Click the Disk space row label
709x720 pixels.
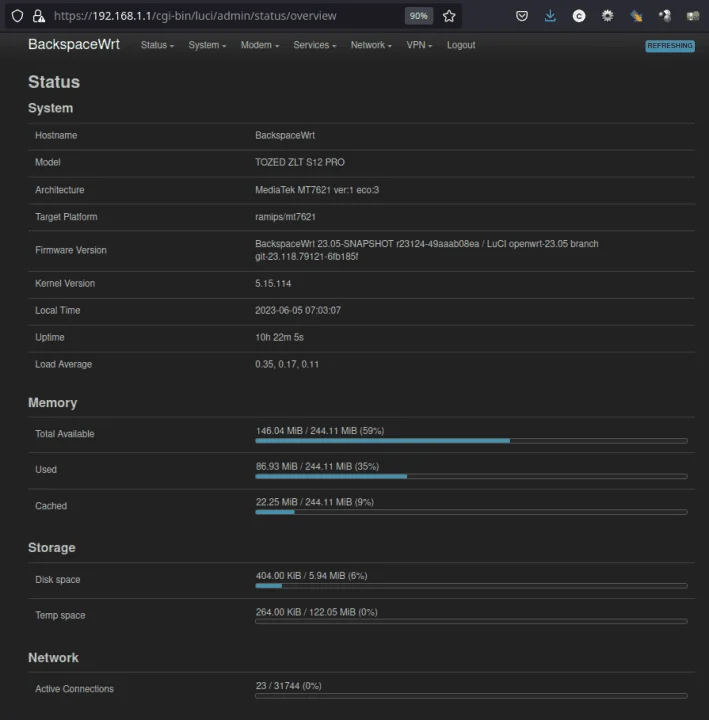(x=58, y=580)
